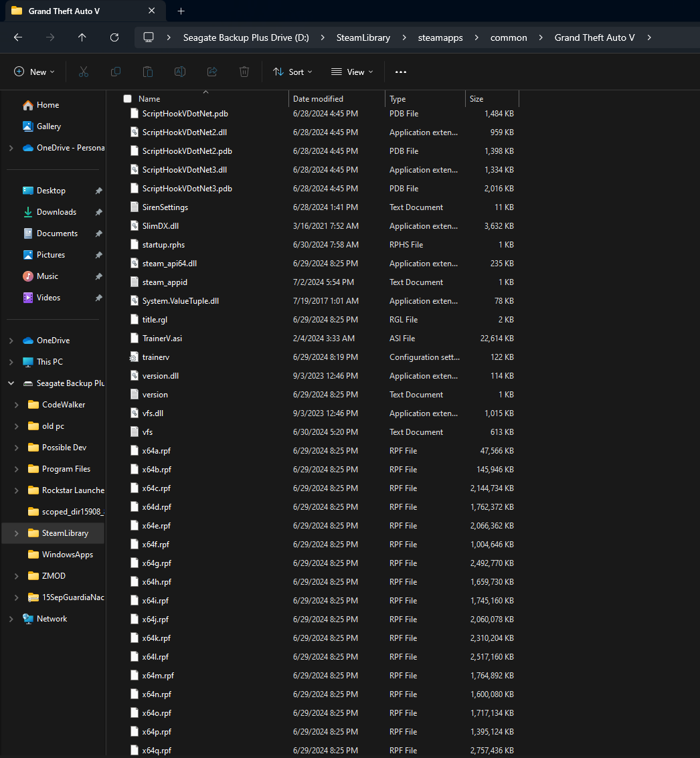Image resolution: width=700 pixels, height=758 pixels.
Task: Select the TrainerV.asi file
Action: coord(161,338)
